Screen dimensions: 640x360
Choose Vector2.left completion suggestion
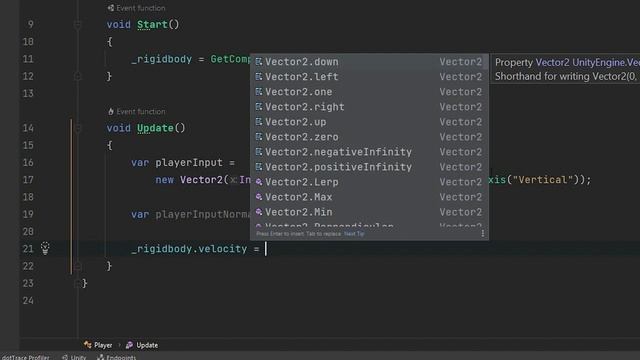click(x=369, y=77)
